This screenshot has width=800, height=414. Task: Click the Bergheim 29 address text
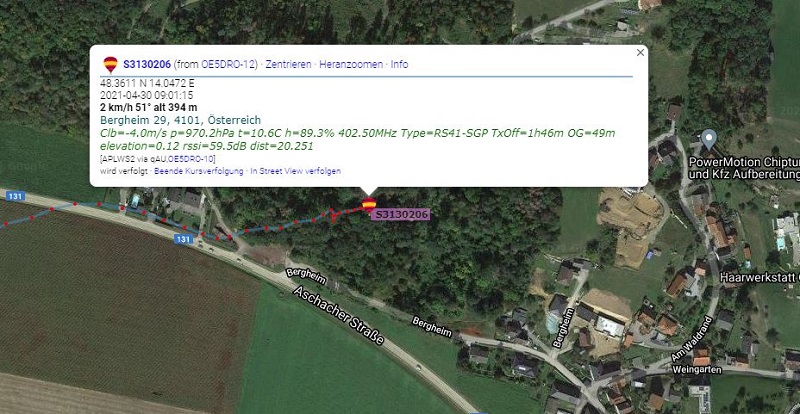[180, 120]
